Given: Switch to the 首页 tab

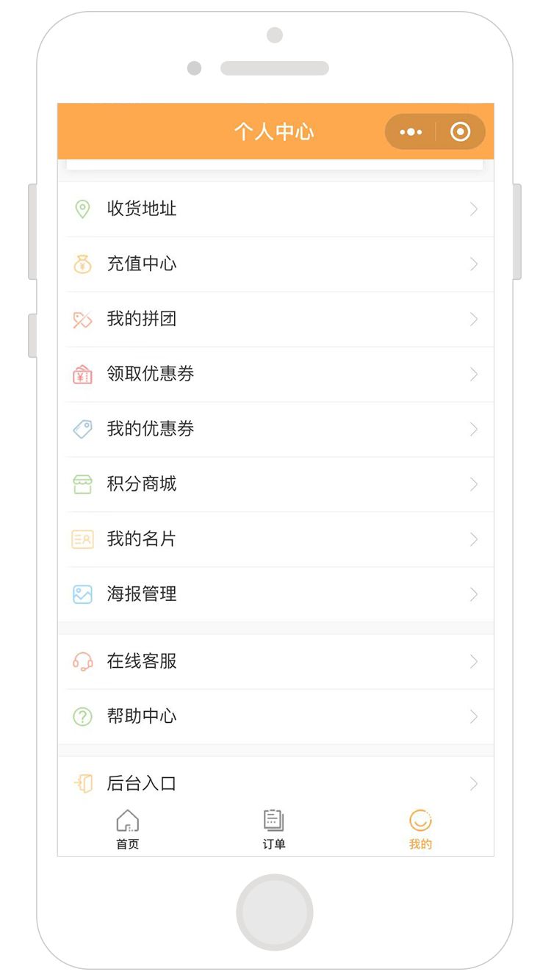Looking at the screenshot, I should (x=128, y=829).
